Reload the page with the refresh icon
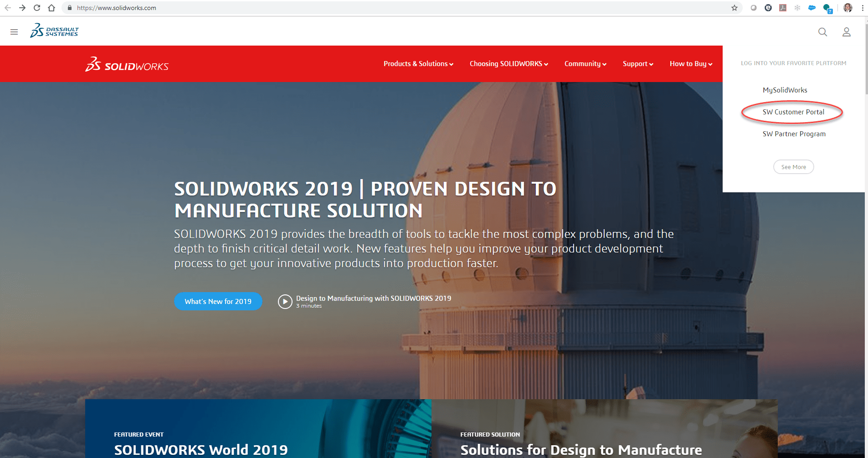The height and width of the screenshot is (458, 868). point(37,8)
